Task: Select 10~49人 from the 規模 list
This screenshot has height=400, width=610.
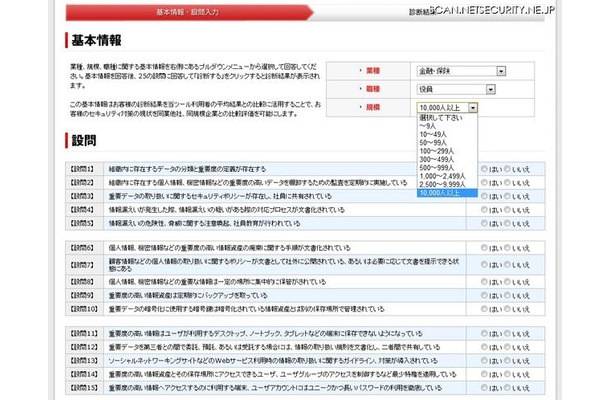Action: [447, 134]
